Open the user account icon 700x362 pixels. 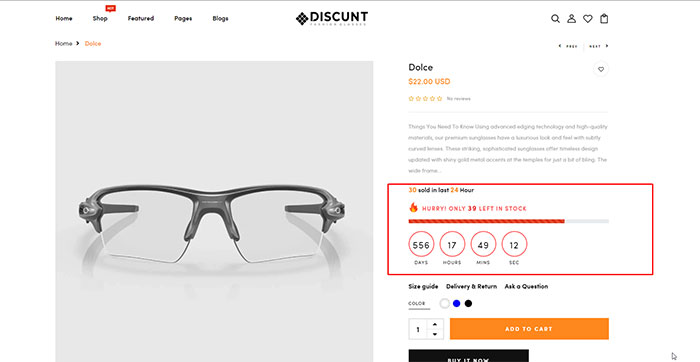coord(571,19)
